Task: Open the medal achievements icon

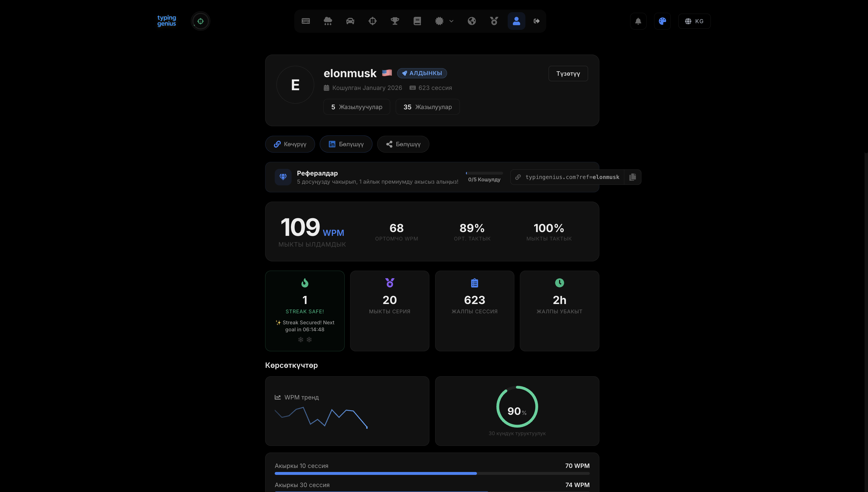Action: pyautogui.click(x=494, y=21)
